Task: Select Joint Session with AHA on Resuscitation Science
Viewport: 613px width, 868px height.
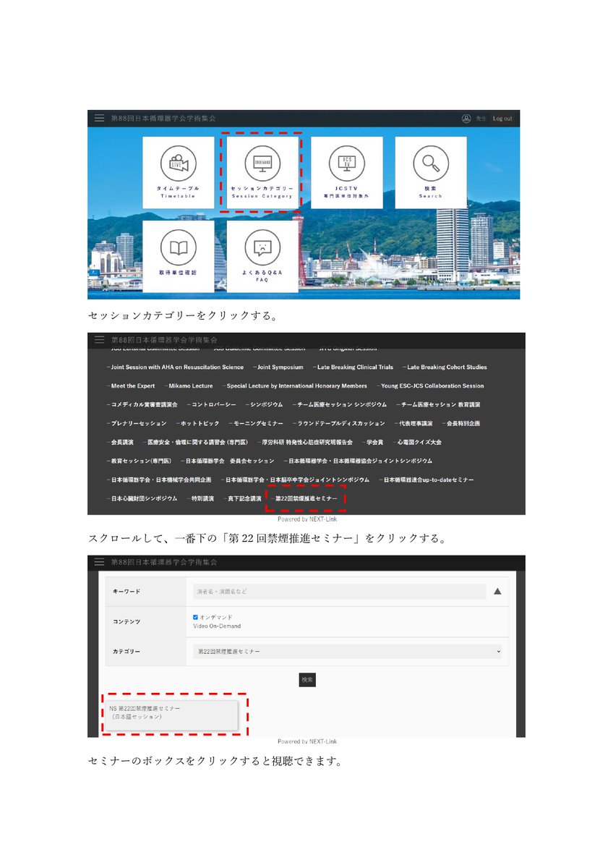Action: coord(176,367)
